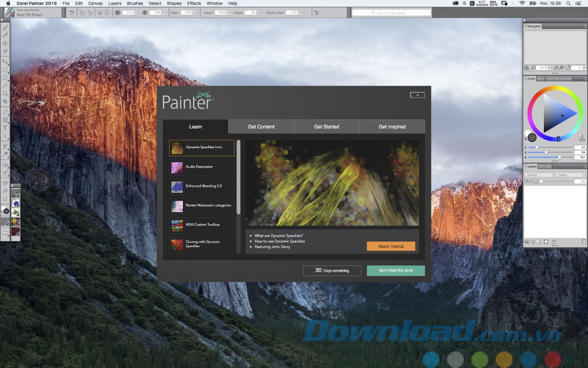The width and height of the screenshot is (588, 368).
Task: Select the Dropper tool in the toolbox
Action: click(5, 35)
